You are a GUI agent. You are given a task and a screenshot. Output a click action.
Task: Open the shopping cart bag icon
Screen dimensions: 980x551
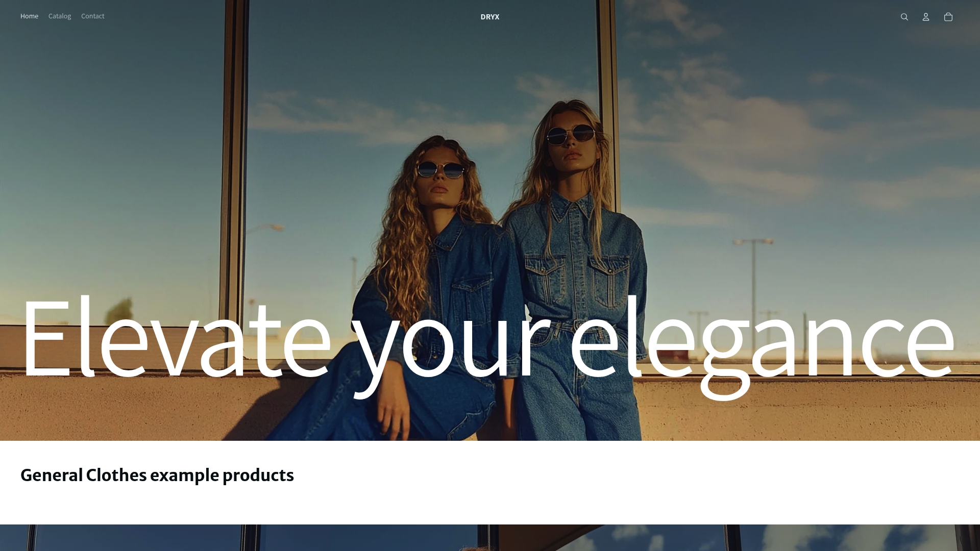point(948,17)
